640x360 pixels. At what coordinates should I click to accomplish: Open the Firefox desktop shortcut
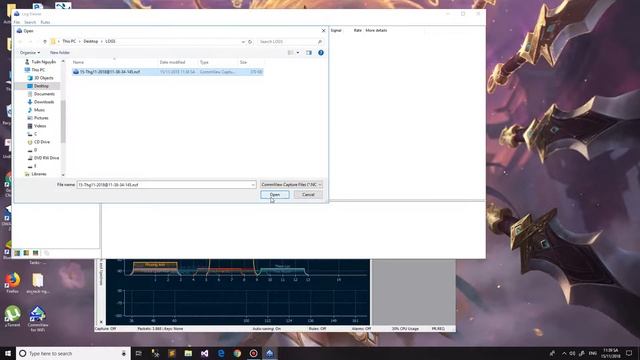click(12, 283)
